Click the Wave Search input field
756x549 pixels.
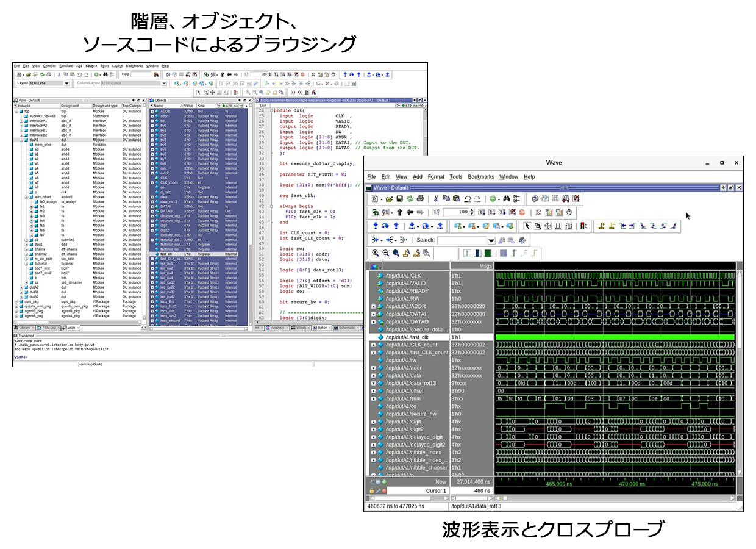[x=461, y=240]
